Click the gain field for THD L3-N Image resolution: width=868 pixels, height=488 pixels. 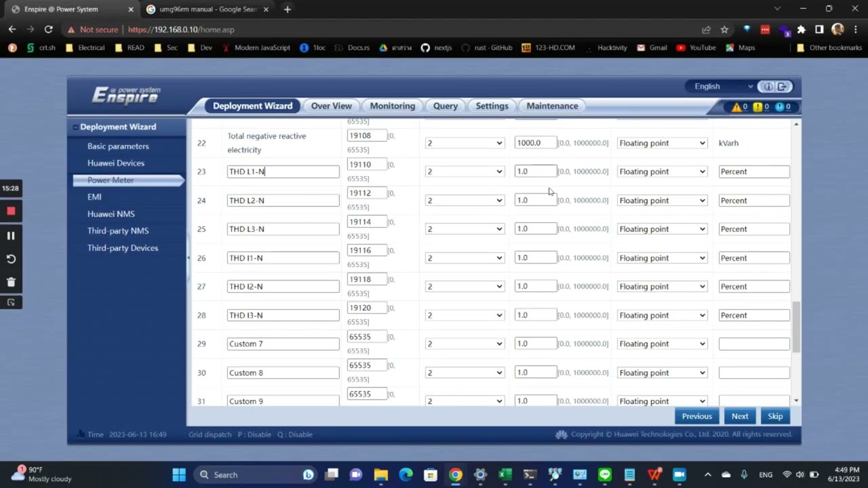click(535, 229)
